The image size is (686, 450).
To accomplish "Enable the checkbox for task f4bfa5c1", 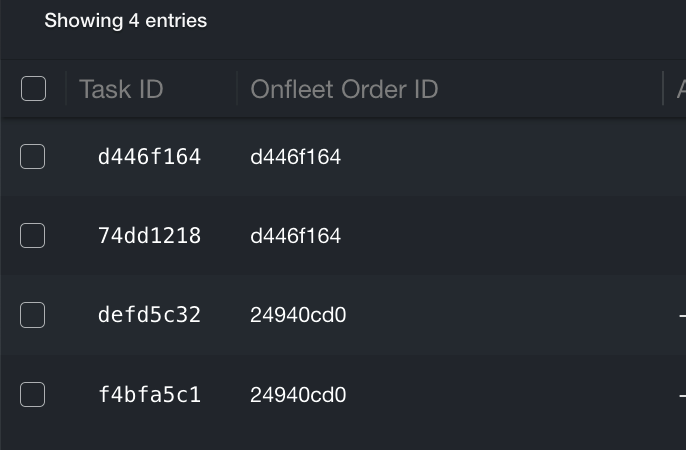I will pos(33,395).
